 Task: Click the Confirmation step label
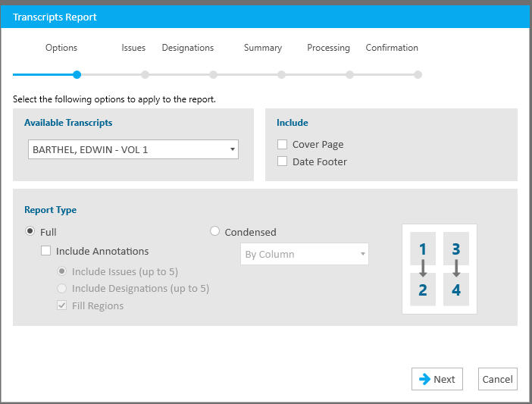click(x=392, y=48)
